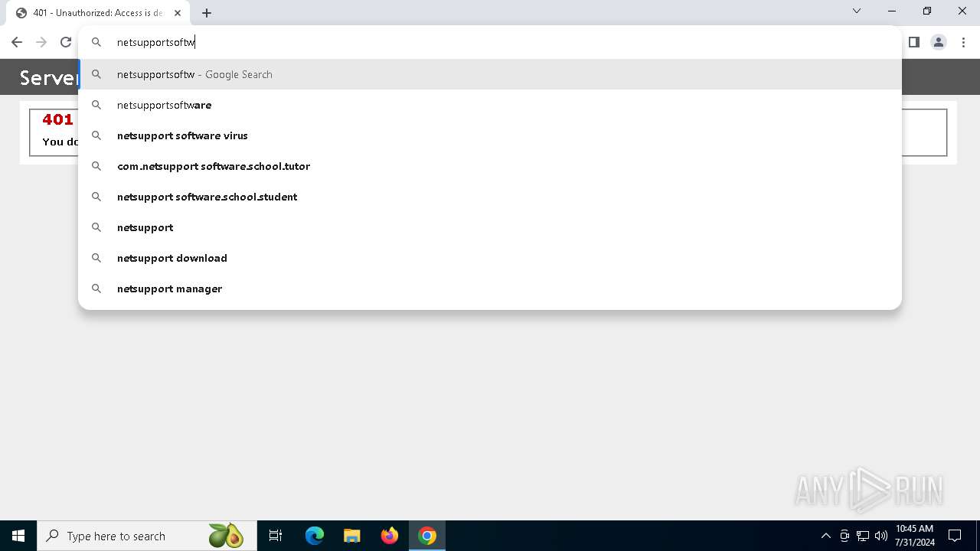Pick the 'netsupport download' suggestion
This screenshot has height=551, width=980.
[490, 258]
